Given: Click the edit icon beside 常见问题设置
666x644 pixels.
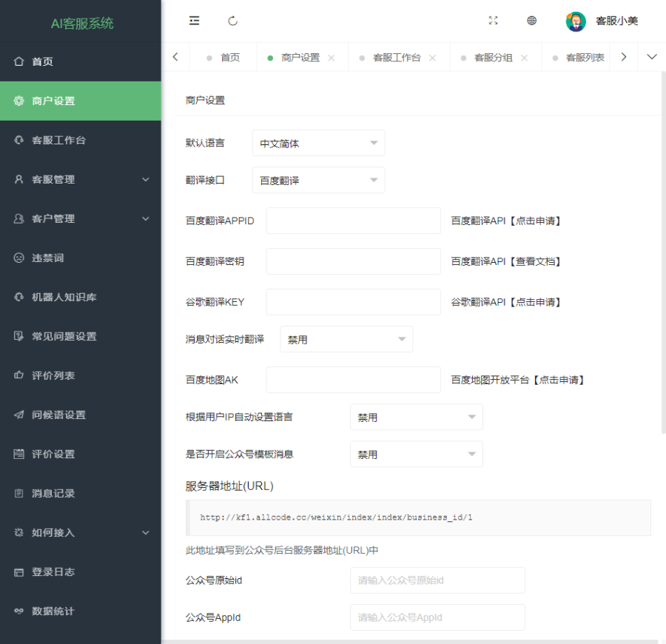Looking at the screenshot, I should click(x=18, y=337).
